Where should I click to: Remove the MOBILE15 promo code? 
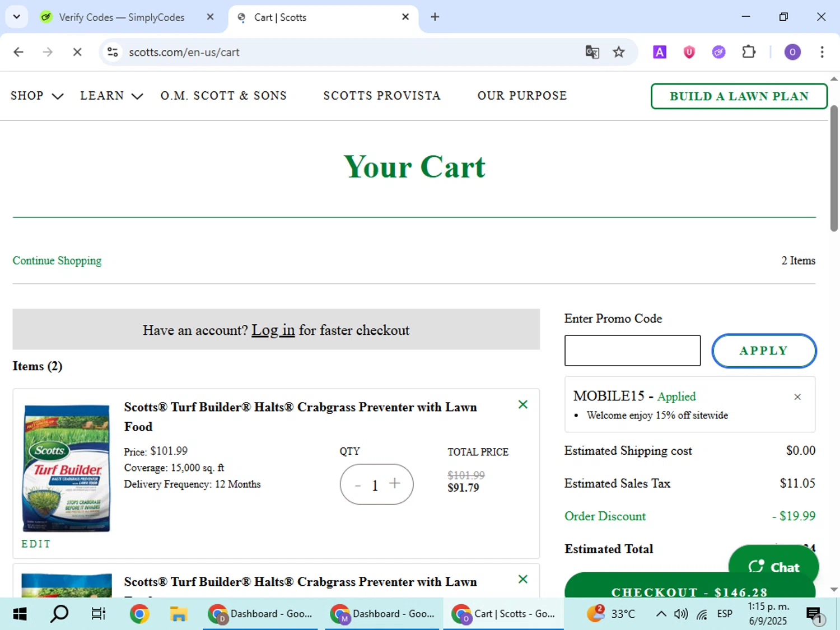point(797,397)
